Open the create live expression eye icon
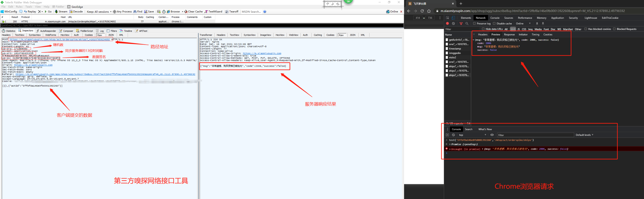 tap(492, 135)
